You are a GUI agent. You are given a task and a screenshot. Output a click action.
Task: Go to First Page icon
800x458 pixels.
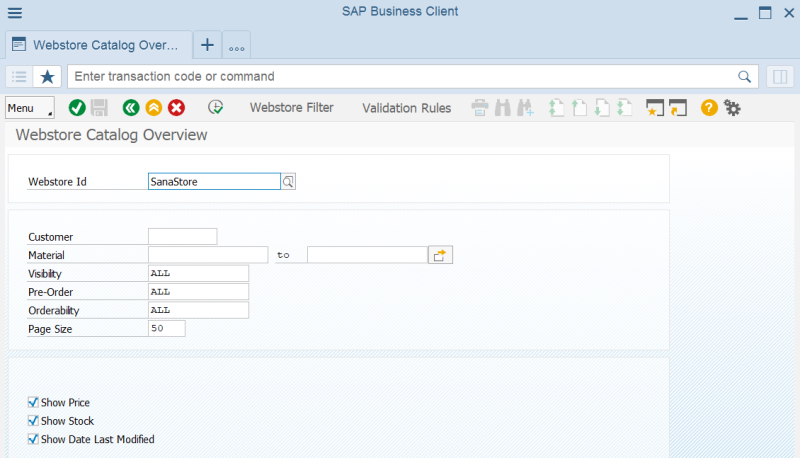click(557, 108)
